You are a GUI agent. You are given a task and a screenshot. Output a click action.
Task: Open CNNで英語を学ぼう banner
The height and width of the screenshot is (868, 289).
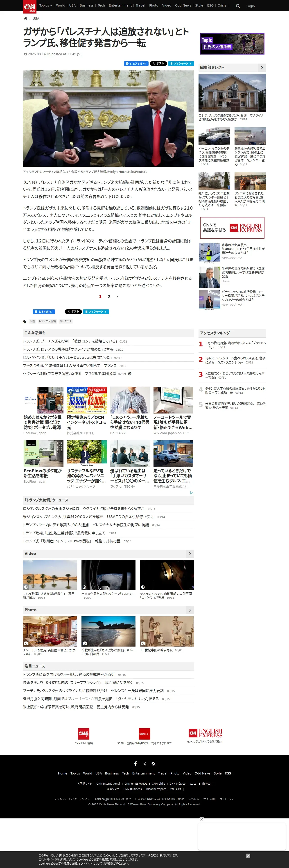[232, 228]
